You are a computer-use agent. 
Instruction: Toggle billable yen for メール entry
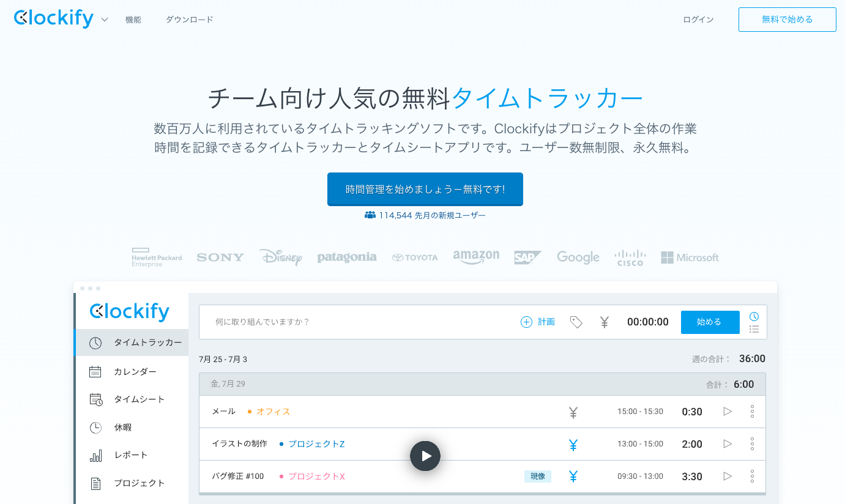(x=573, y=412)
